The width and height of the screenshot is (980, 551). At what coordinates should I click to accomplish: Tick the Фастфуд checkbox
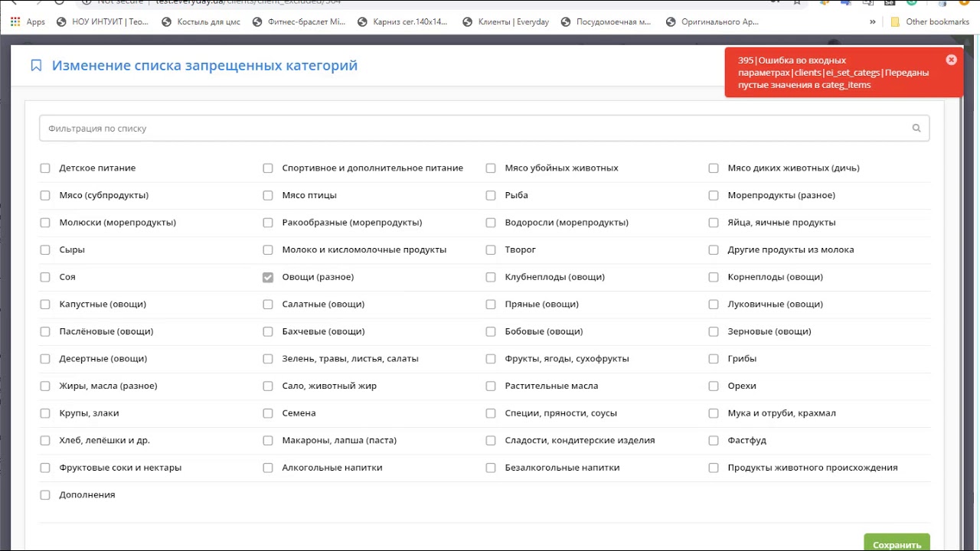714,441
